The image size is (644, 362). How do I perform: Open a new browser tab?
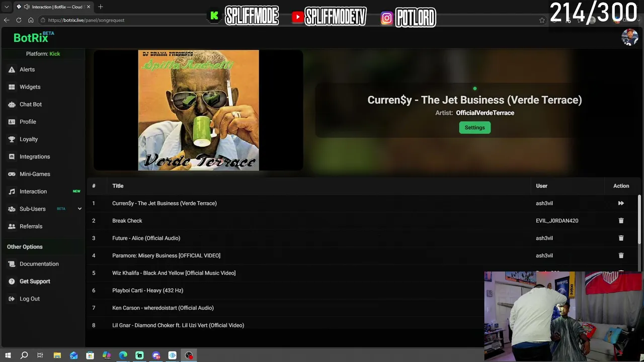point(101,7)
